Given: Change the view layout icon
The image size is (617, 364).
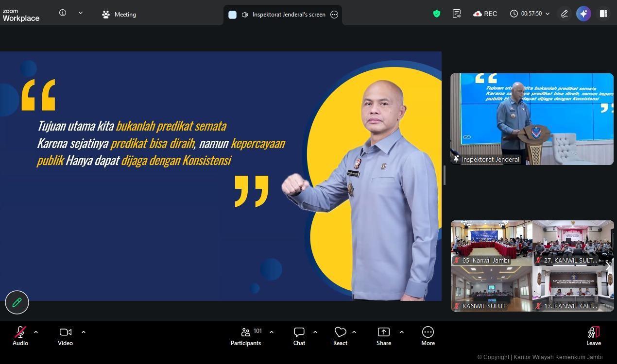Looking at the screenshot, I should (x=603, y=14).
